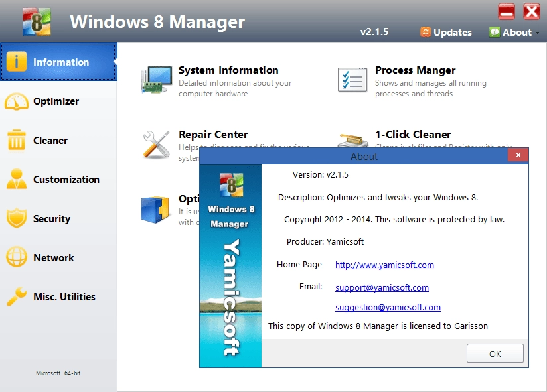
Task: Click the System Information title
Action: (x=228, y=70)
